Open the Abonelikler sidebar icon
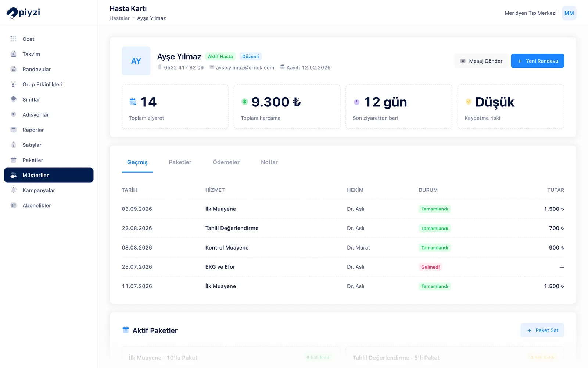588x368 pixels. (x=14, y=205)
